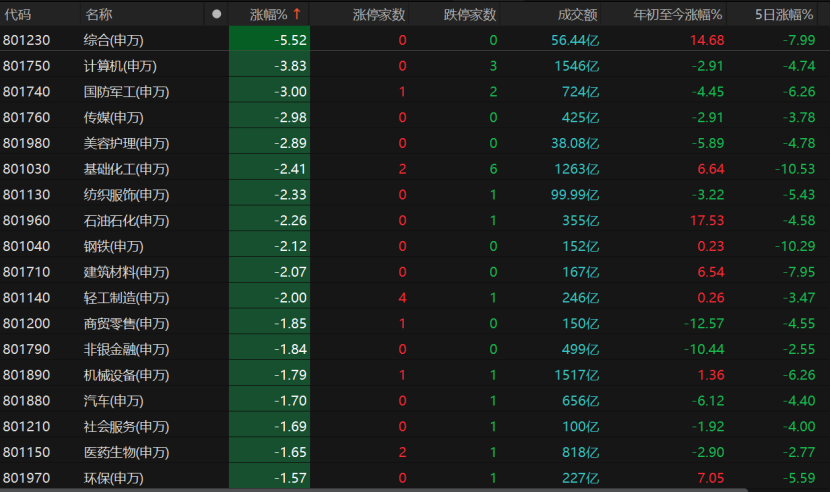This screenshot has height=492, width=831.
Task: Click the 5日涨幅% column header
Action: click(x=785, y=15)
